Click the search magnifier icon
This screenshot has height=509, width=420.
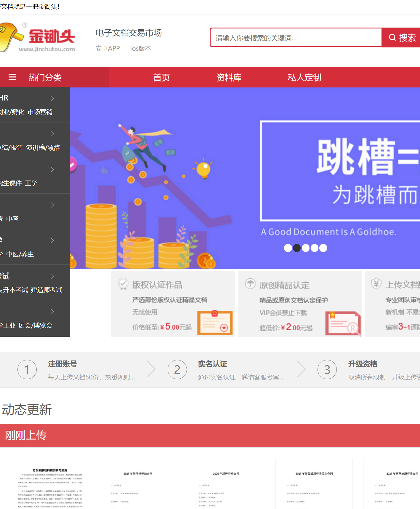392,38
